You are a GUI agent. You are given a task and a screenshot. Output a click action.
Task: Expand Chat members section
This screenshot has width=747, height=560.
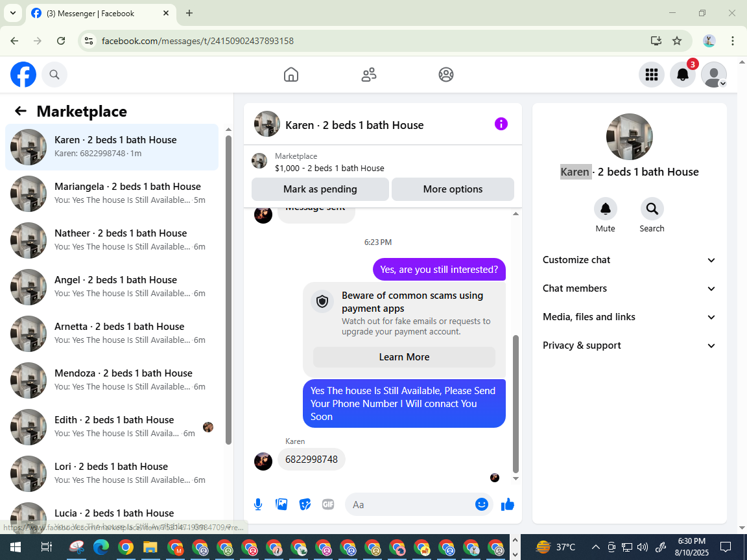(629, 288)
